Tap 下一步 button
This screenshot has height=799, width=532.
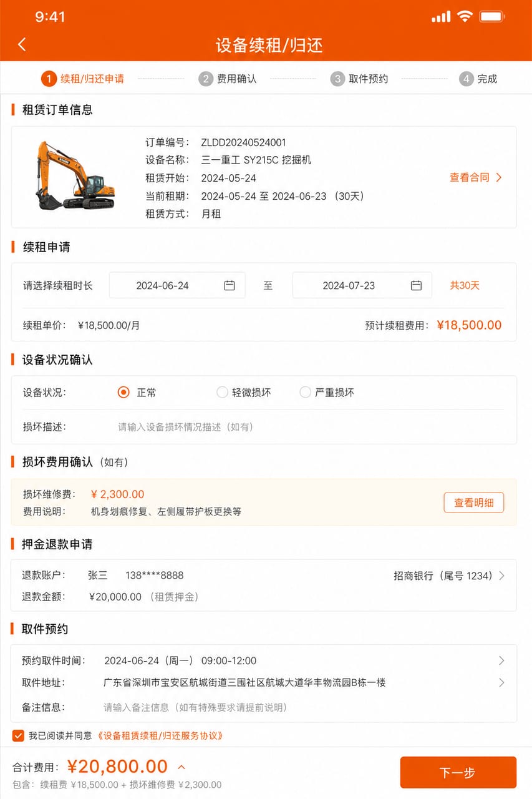pyautogui.click(x=458, y=773)
